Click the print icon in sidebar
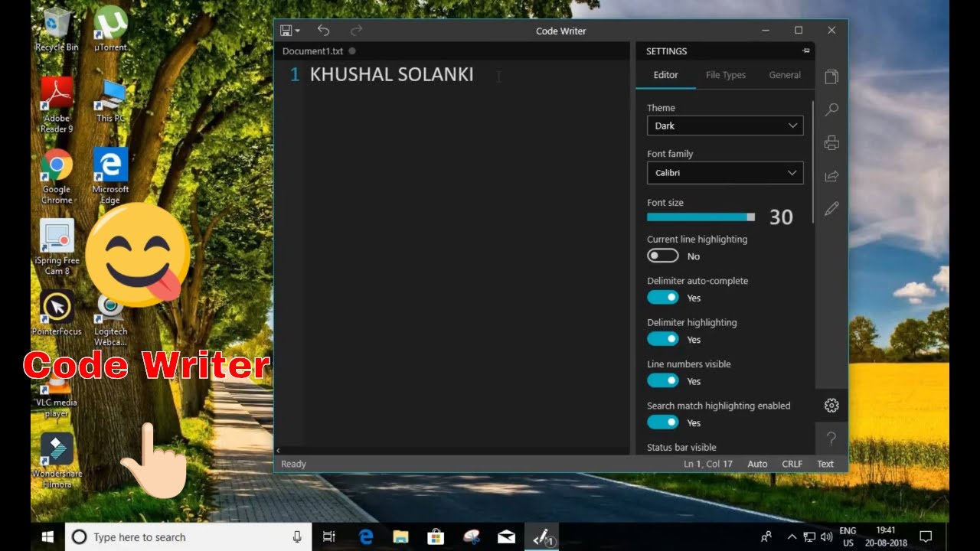Screen dimensions: 980x551 point(831,143)
